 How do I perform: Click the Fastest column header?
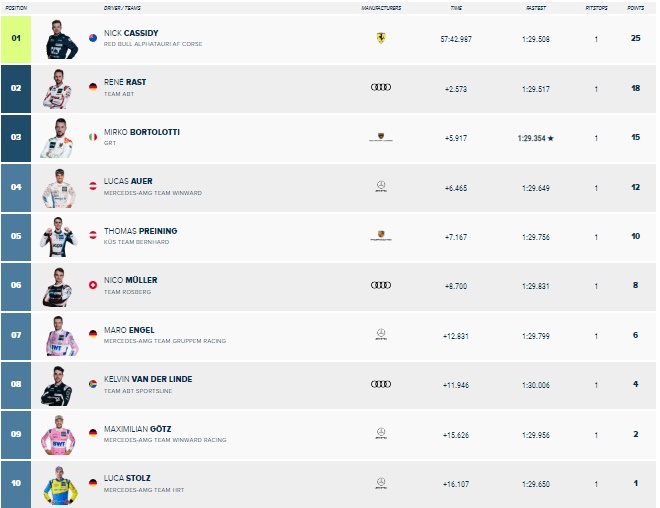tap(536, 8)
